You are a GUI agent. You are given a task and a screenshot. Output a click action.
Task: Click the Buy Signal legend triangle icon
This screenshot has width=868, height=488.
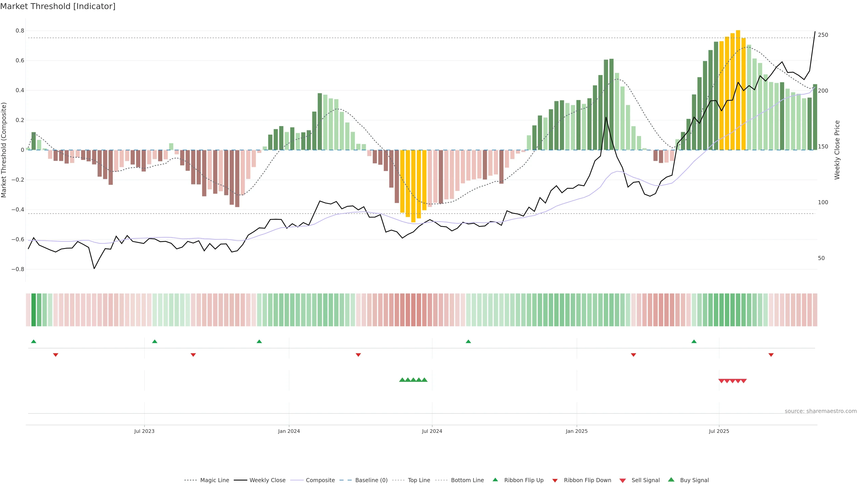[x=671, y=480]
